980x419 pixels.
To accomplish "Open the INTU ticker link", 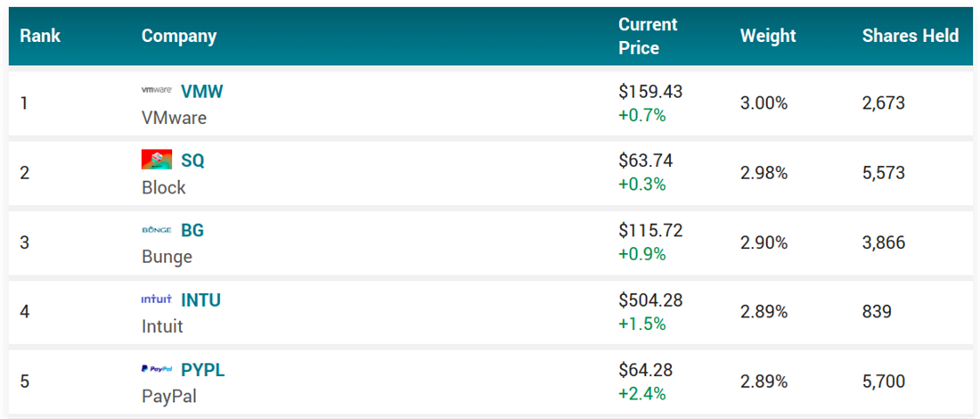I will tap(200, 300).
